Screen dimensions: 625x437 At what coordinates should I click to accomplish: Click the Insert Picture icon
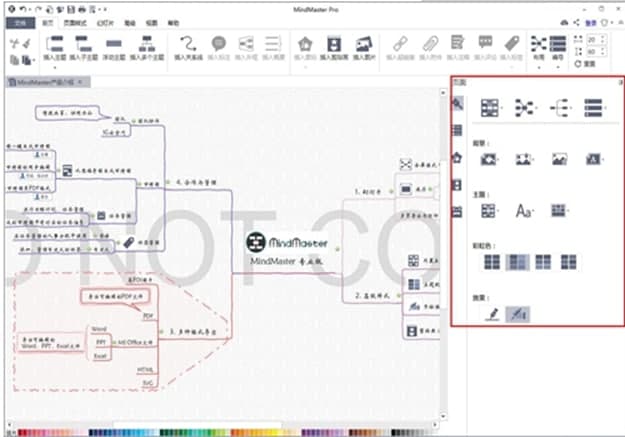coord(364,43)
